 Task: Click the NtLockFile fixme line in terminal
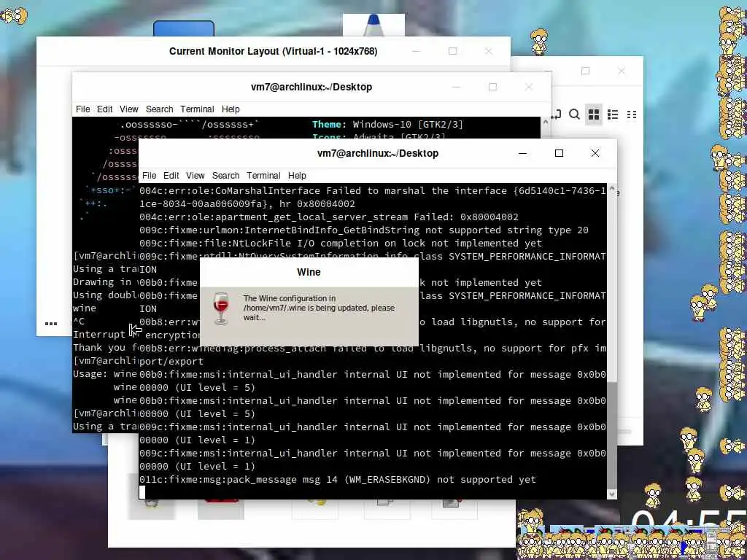click(341, 244)
